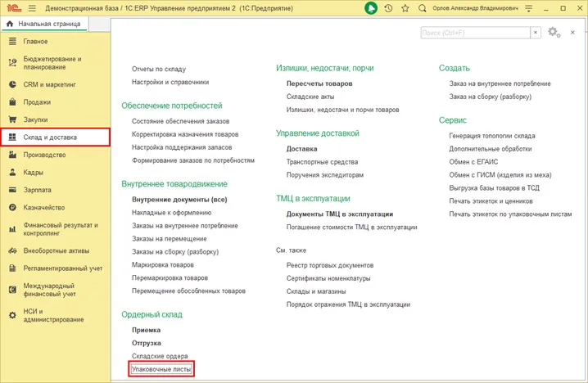Open the Упаковочные листы link
This screenshot has width=588, height=383.
[x=161, y=370]
